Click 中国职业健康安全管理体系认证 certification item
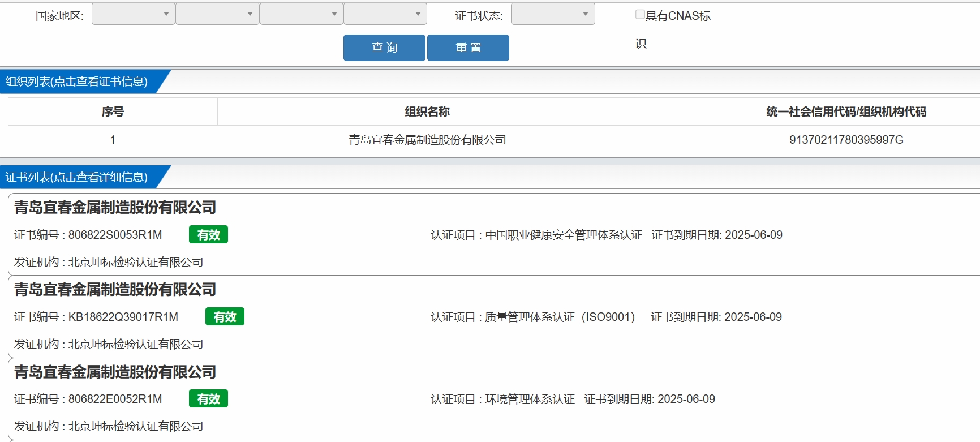The width and height of the screenshot is (980, 442). [x=564, y=235]
